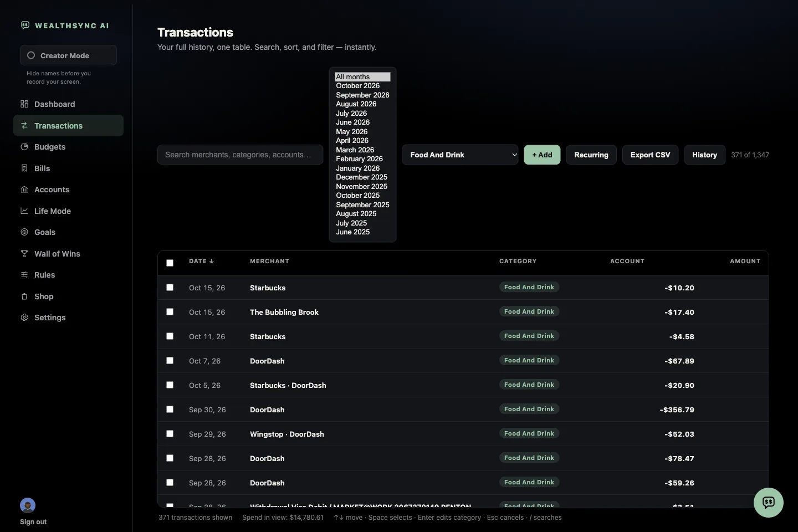798x532 pixels.
Task: Open the chat assistant bubble icon
Action: (x=769, y=503)
